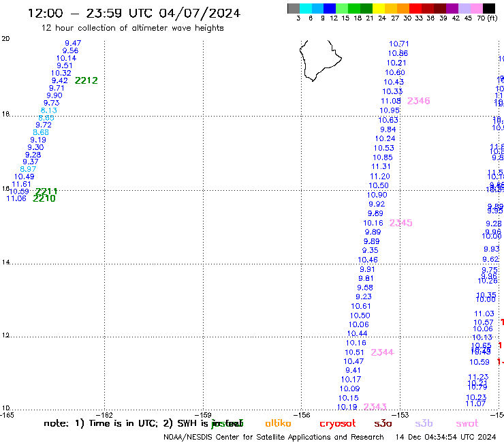Select the wave height value 10.32
504x443 pixels.
point(61,73)
